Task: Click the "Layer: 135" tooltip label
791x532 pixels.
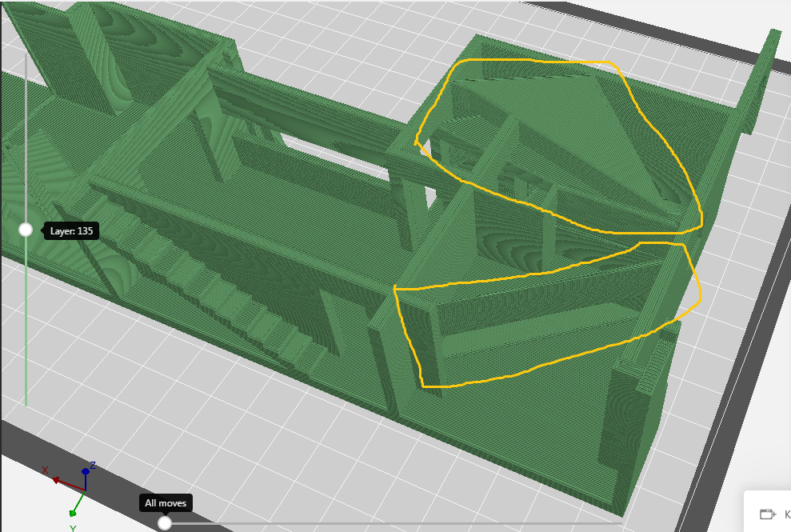Action: coord(71,231)
